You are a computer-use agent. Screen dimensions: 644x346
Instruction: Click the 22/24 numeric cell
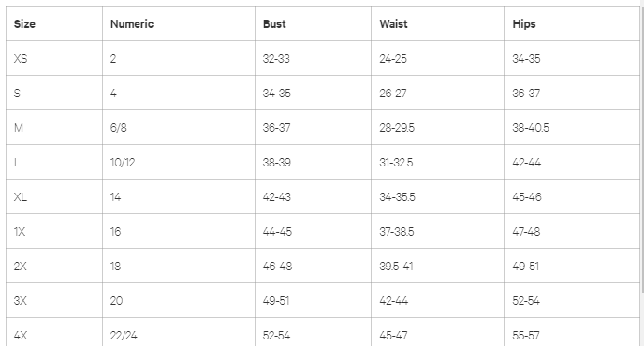pos(124,336)
